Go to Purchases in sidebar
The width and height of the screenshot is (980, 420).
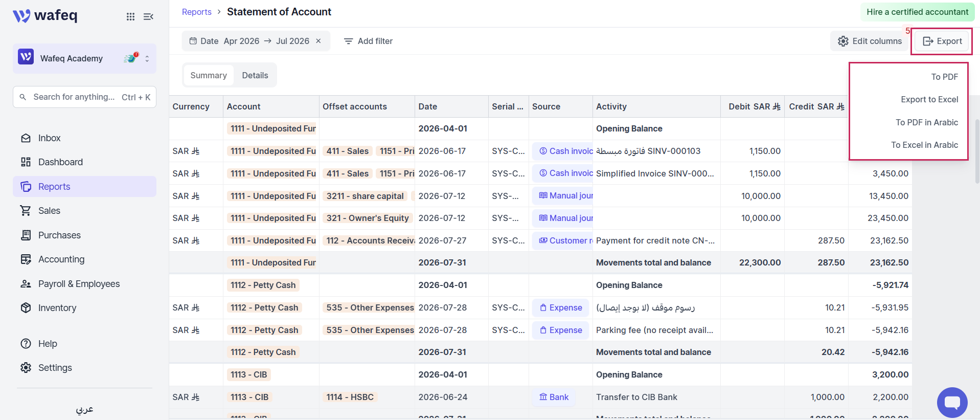pyautogui.click(x=59, y=235)
